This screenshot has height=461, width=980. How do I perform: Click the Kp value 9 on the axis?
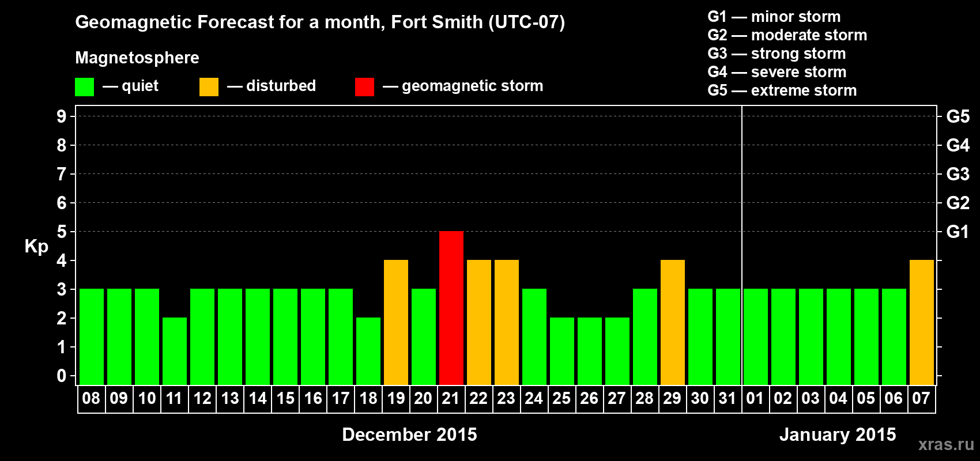point(62,116)
